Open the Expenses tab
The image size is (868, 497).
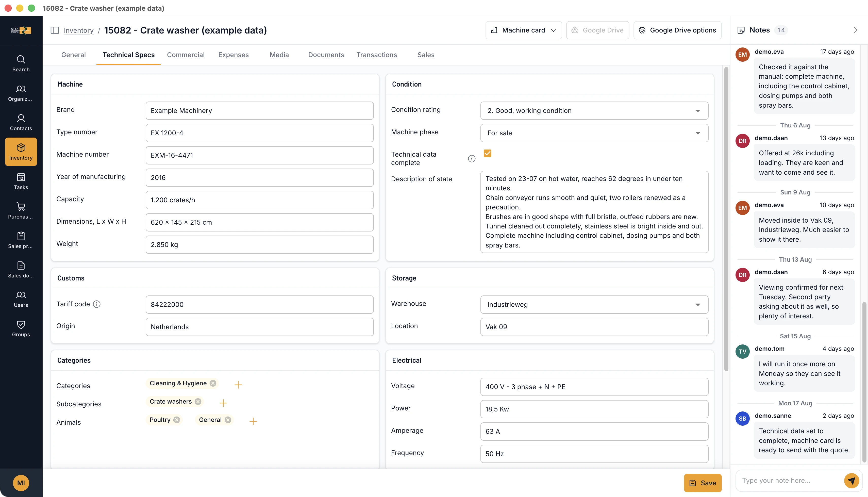click(233, 55)
